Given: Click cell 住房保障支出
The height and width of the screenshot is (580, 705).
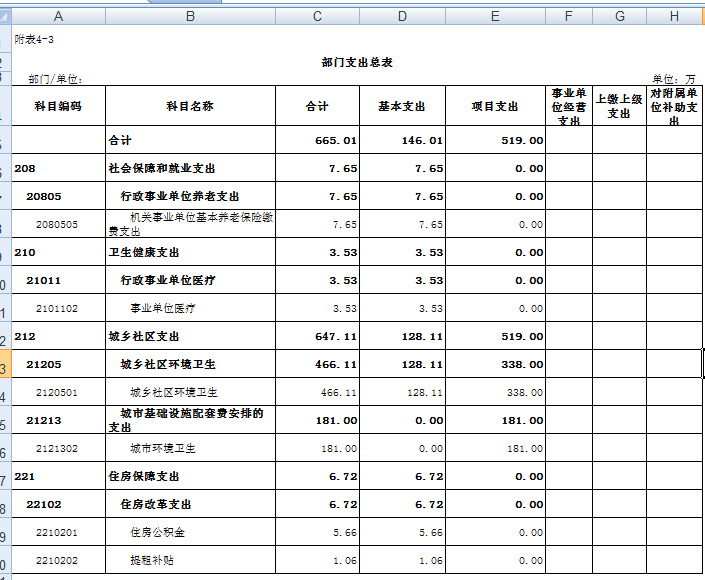Looking at the screenshot, I should pos(190,476).
